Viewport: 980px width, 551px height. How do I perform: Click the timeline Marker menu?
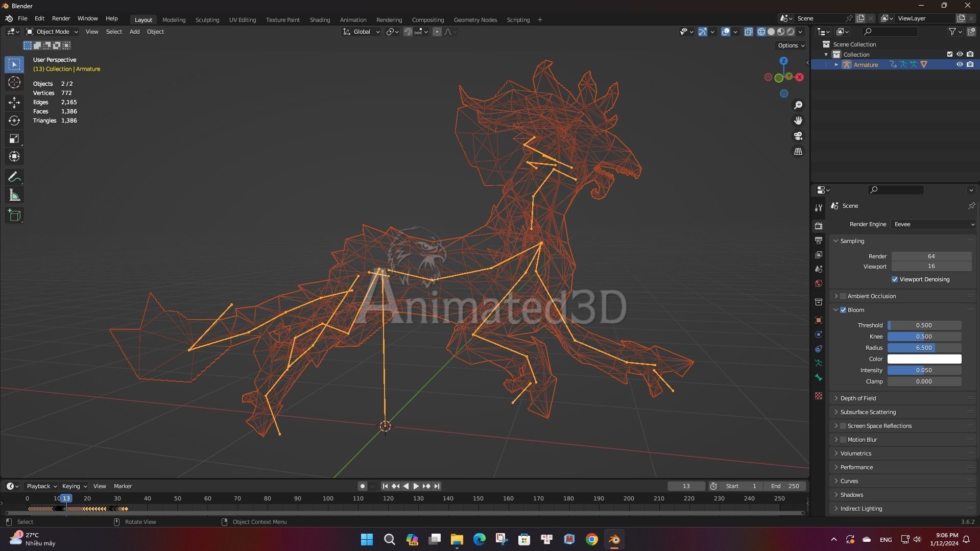point(123,486)
